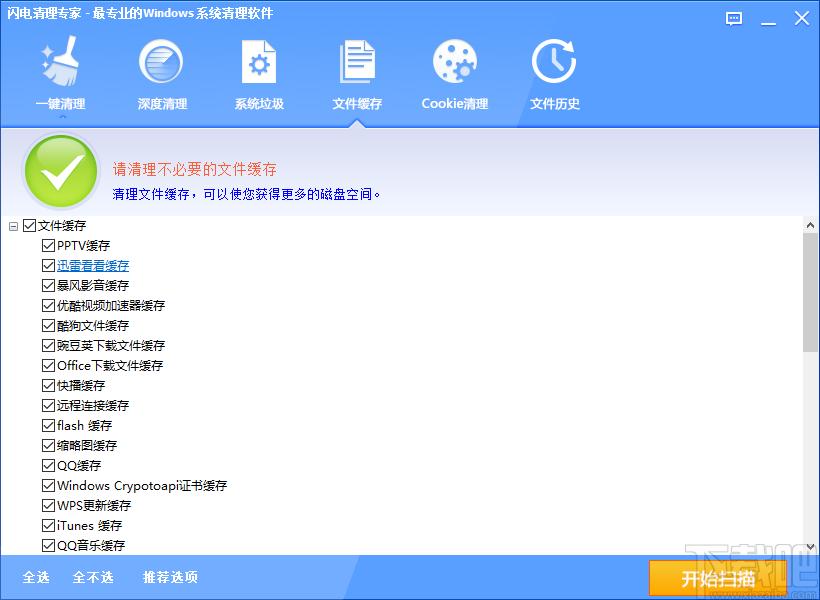Click the vertical scrollbar thumb

tap(811, 292)
